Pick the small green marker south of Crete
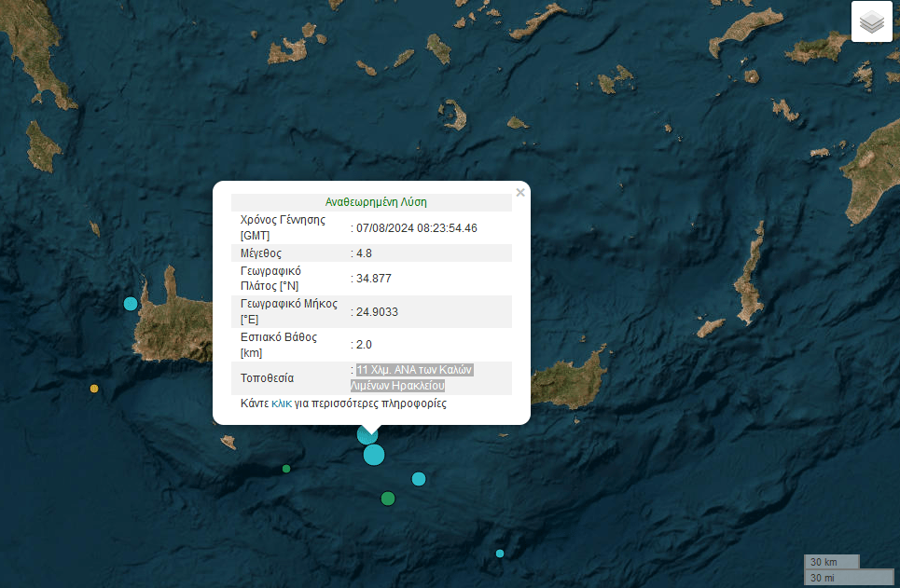Viewport: 900px width, 588px height. (286, 469)
